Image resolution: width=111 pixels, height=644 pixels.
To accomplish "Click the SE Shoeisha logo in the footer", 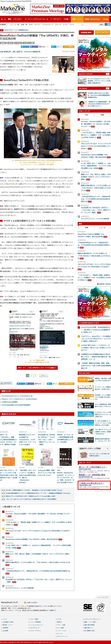I will pos(87,607).
